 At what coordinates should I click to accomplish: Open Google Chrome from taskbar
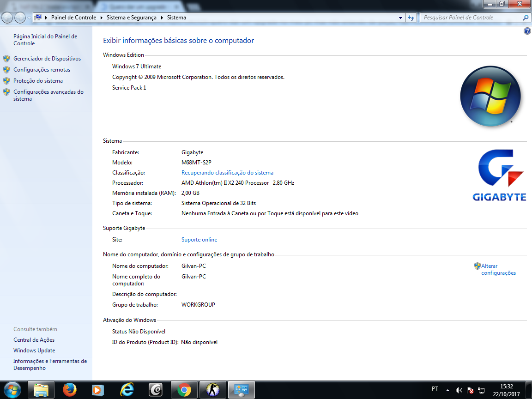tap(184, 390)
